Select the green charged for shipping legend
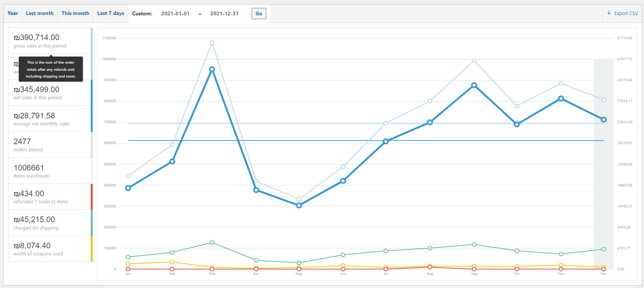The image size is (644, 288). click(x=50, y=223)
